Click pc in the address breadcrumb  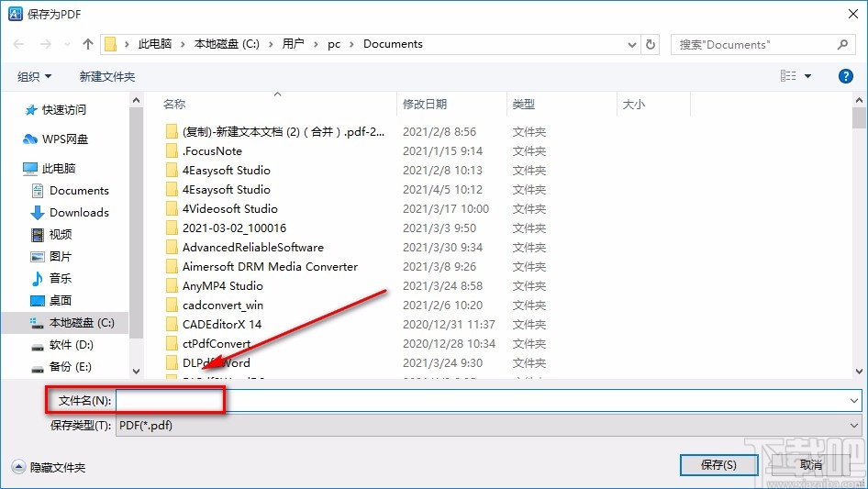click(334, 44)
